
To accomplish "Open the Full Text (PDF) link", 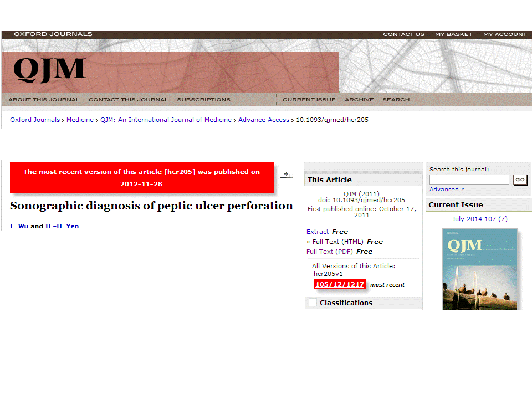I will (329, 252).
